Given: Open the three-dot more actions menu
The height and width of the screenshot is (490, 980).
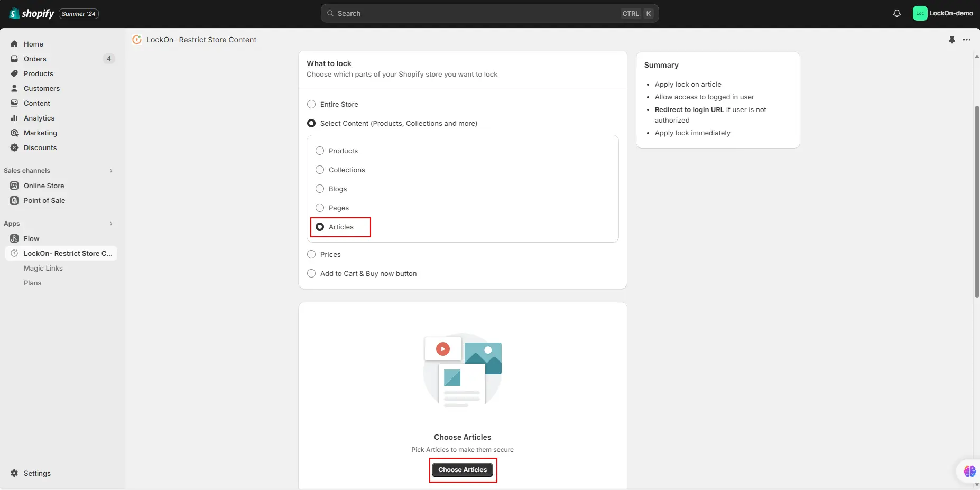Looking at the screenshot, I should 967,40.
